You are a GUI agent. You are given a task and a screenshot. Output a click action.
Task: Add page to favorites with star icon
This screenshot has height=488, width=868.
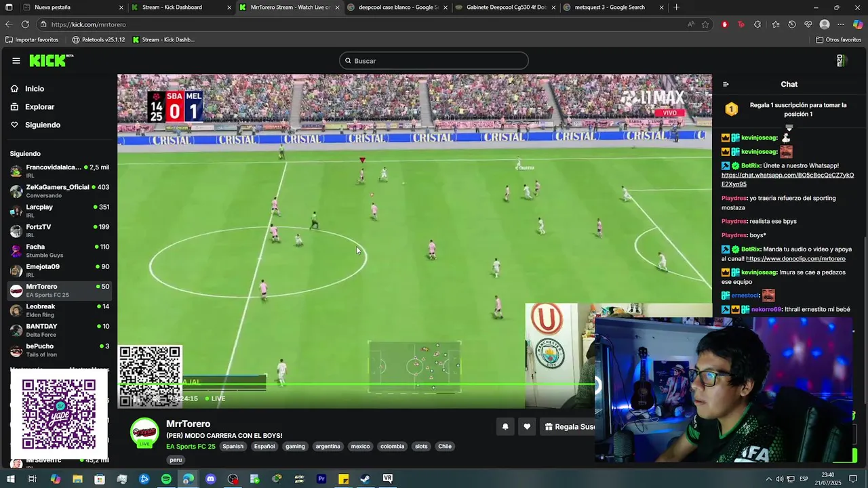(705, 24)
